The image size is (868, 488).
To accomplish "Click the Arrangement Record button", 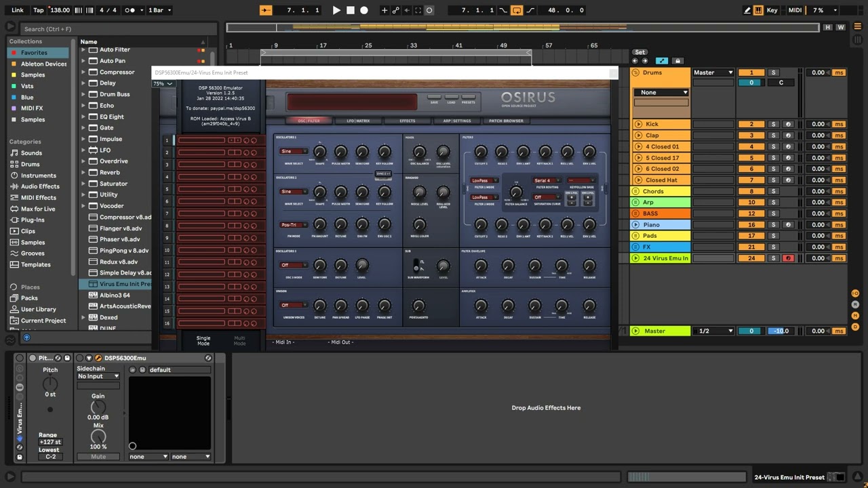I will pos(364,10).
